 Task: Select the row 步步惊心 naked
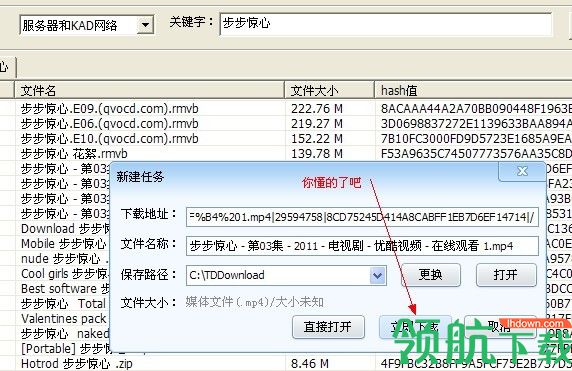coord(65,333)
